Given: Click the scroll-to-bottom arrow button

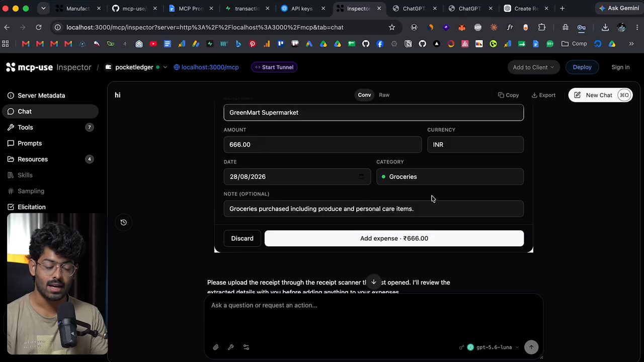Looking at the screenshot, I should click(373, 282).
